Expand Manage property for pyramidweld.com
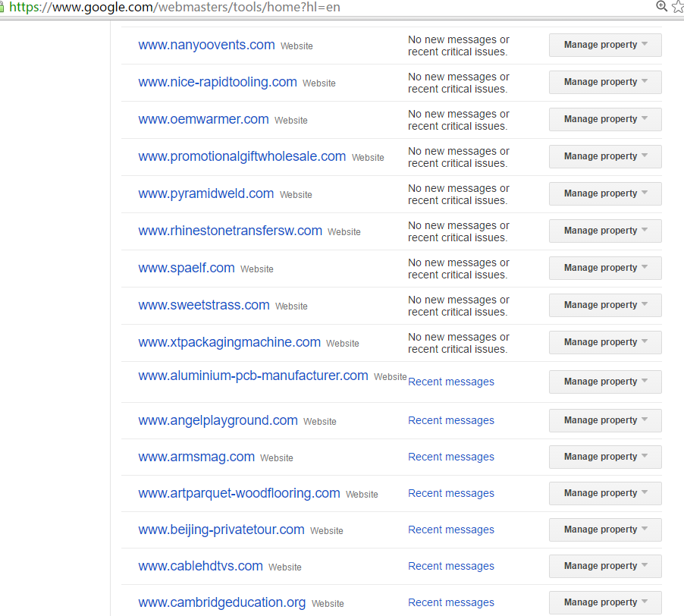Image resolution: width=684 pixels, height=616 pixels. [605, 193]
